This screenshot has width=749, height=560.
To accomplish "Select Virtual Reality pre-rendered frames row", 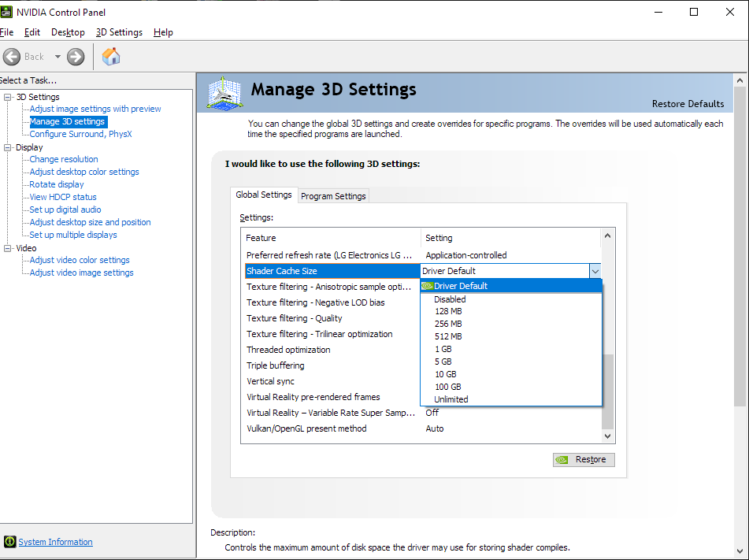I will click(332, 397).
